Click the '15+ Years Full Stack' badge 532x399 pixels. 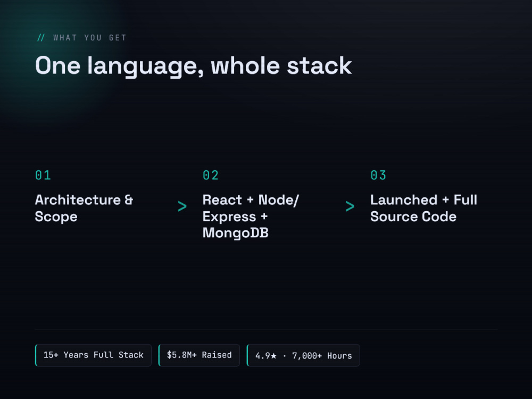coord(93,355)
